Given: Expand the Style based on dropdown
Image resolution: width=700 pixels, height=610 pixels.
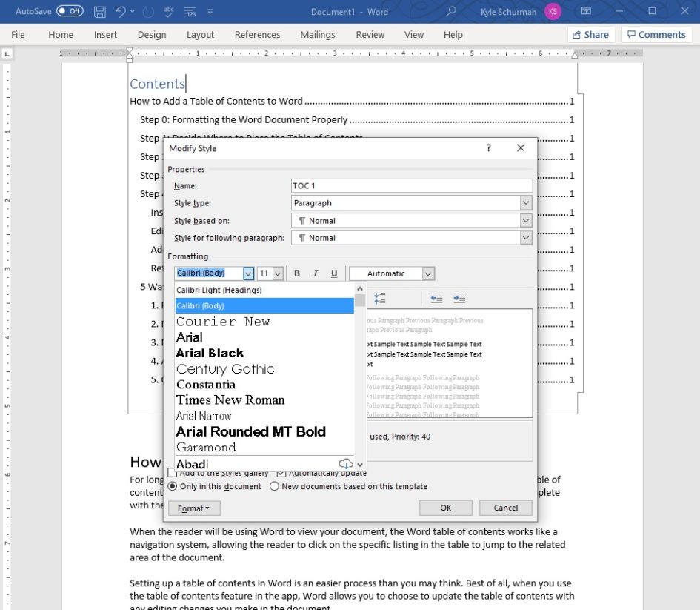Looking at the screenshot, I should (x=525, y=219).
